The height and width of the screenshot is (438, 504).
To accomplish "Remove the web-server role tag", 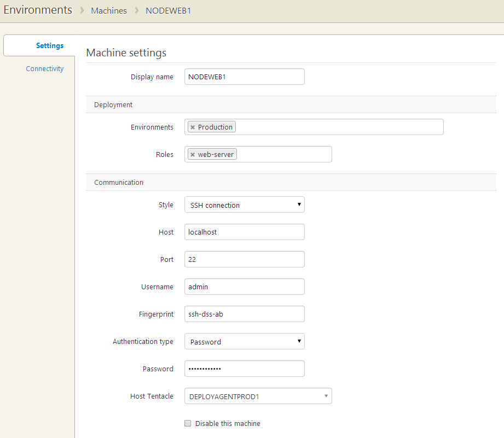I will (x=193, y=154).
